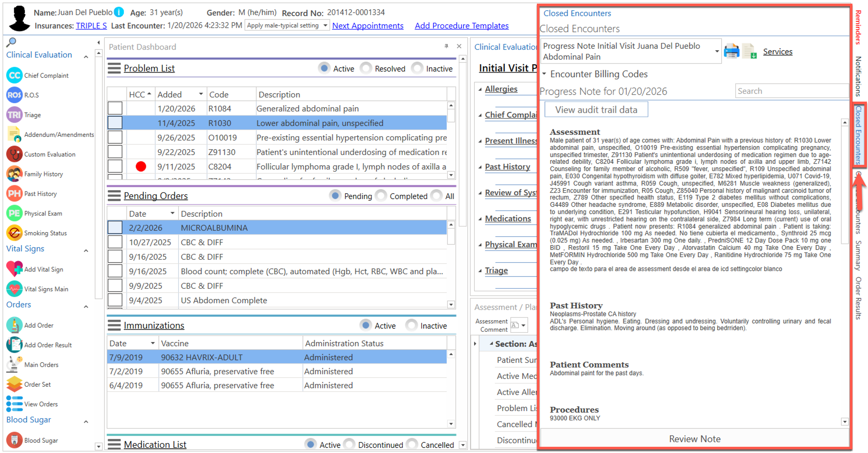Expand the progress note selection dropdown
Screen dimensions: 868x453
717,51
